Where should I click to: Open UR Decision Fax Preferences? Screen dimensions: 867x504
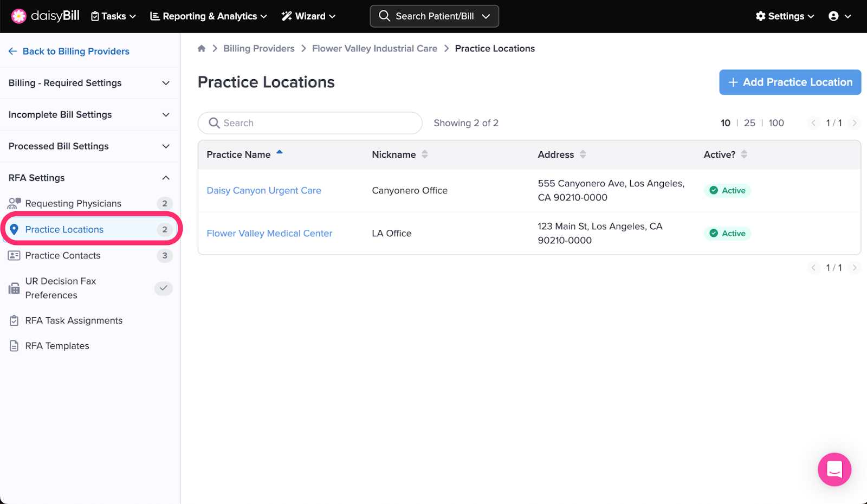(90, 288)
